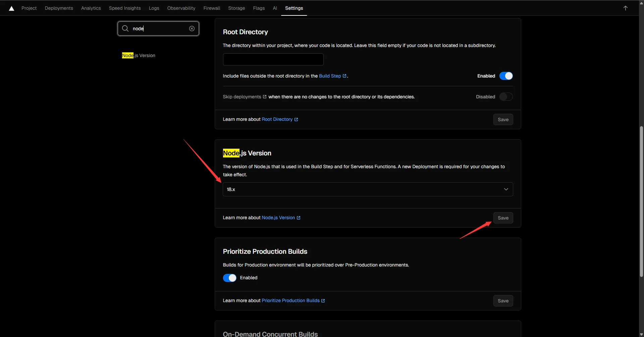
Task: Click external link icon beside Skip deployments
Action: pyautogui.click(x=265, y=97)
